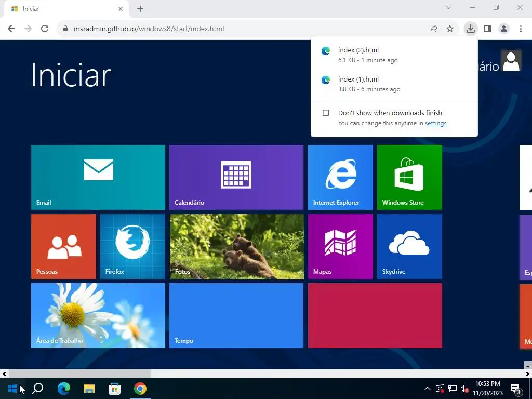The image size is (532, 399).
Task: Open the Mapas tile
Action: [340, 247]
